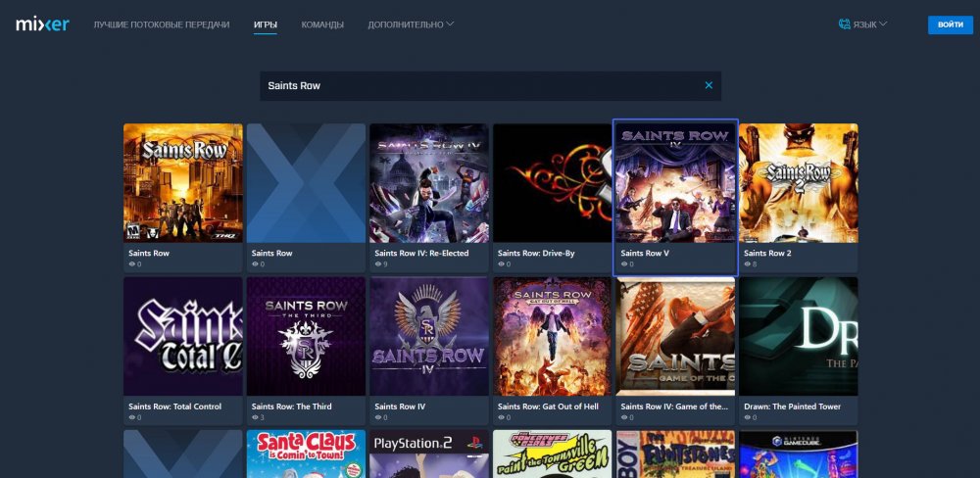Click the Saints Row V title text

645,253
